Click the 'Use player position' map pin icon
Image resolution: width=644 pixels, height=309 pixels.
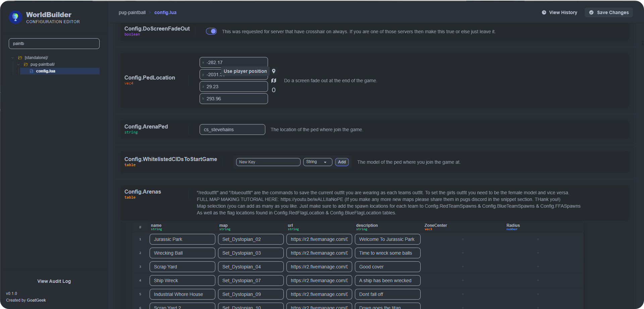(x=274, y=71)
